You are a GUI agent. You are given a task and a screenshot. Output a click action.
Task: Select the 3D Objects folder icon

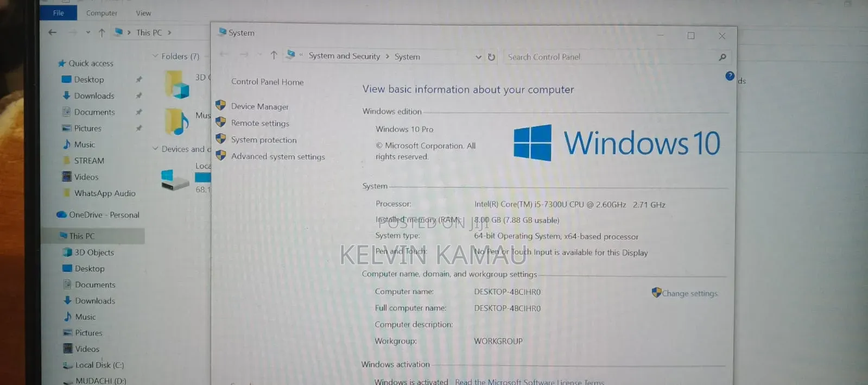[178, 85]
